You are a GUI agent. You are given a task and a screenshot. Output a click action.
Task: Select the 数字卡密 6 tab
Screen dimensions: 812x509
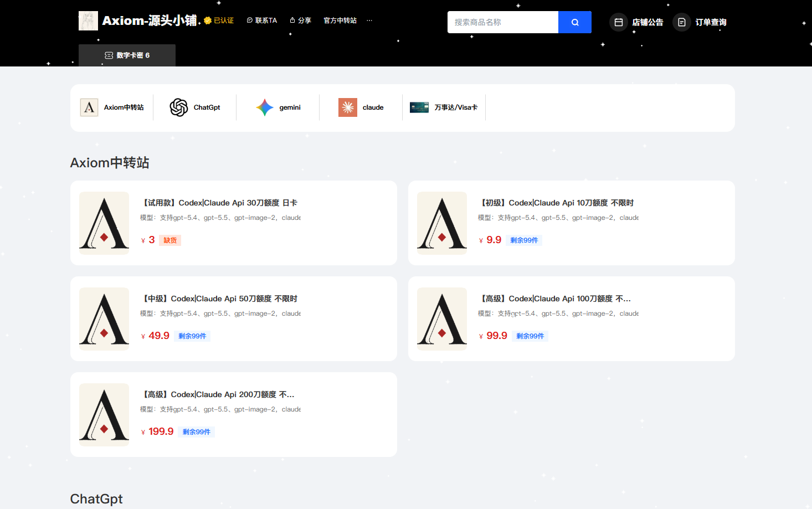click(x=127, y=55)
